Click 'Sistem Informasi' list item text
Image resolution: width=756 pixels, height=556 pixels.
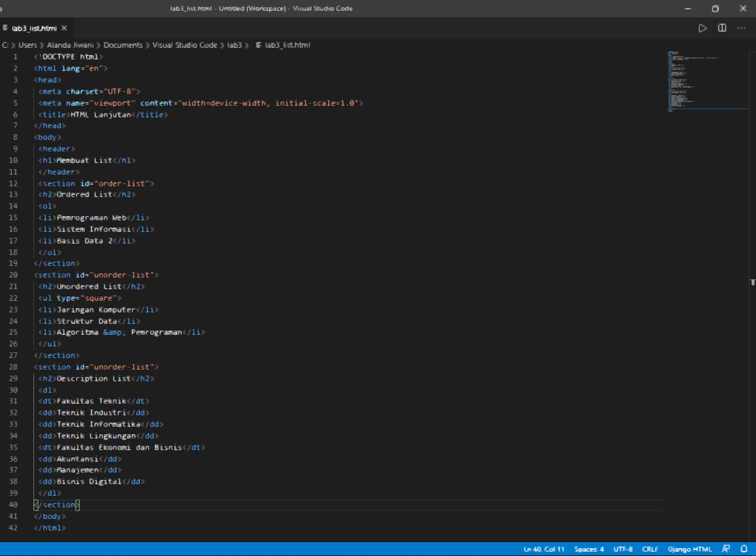click(x=94, y=229)
